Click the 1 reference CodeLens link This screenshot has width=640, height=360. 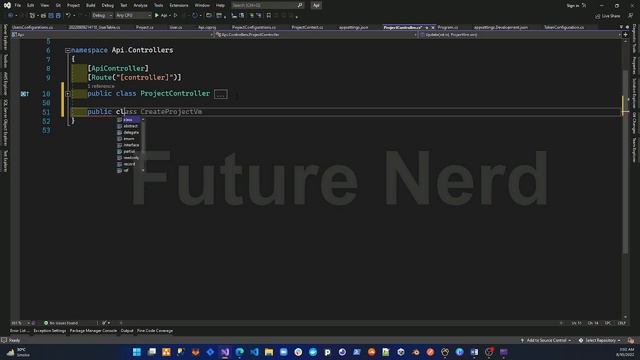point(101,86)
